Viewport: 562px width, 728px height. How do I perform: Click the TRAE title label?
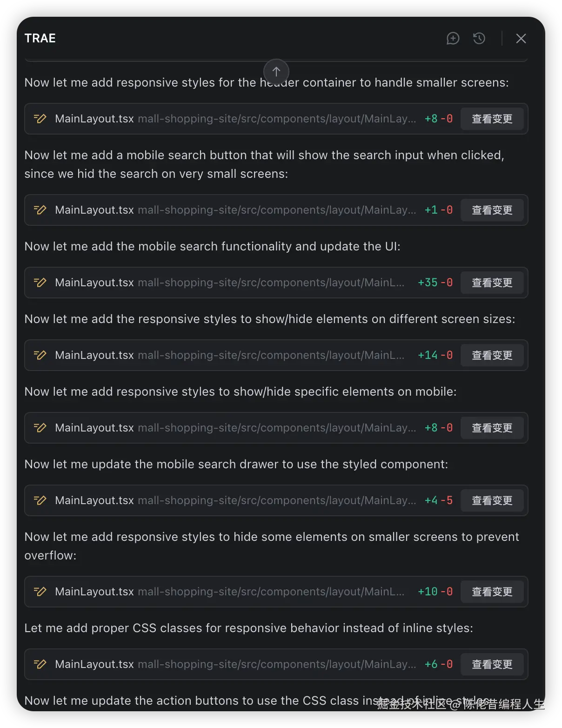40,38
